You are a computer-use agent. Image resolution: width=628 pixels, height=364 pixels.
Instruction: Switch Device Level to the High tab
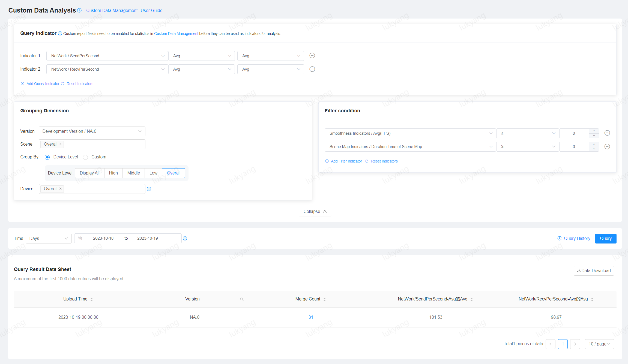tap(113, 173)
